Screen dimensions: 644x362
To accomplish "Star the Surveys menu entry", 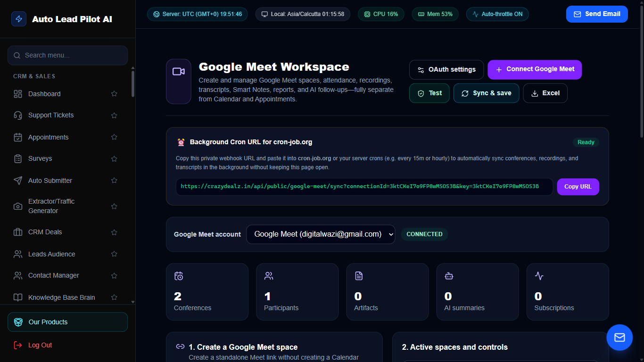I will point(114,159).
